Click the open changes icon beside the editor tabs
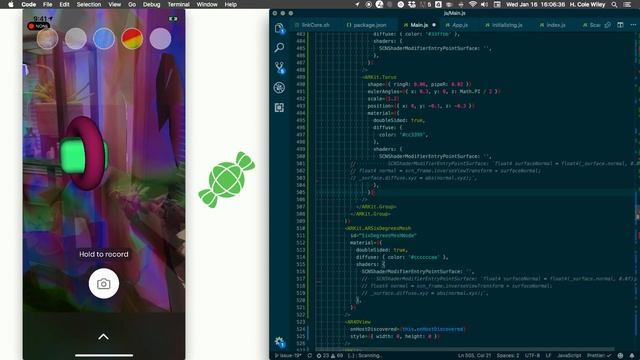640x360 pixels. [608, 25]
